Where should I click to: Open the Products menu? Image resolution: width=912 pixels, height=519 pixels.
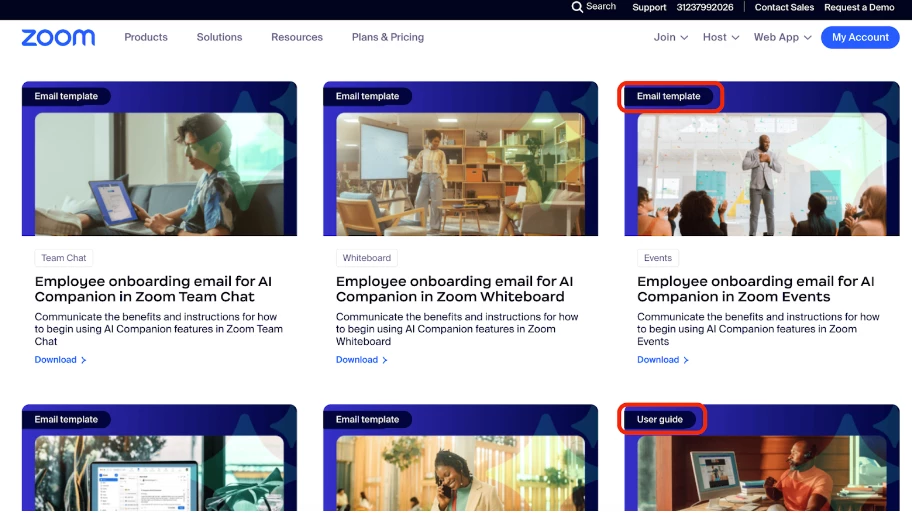point(146,37)
